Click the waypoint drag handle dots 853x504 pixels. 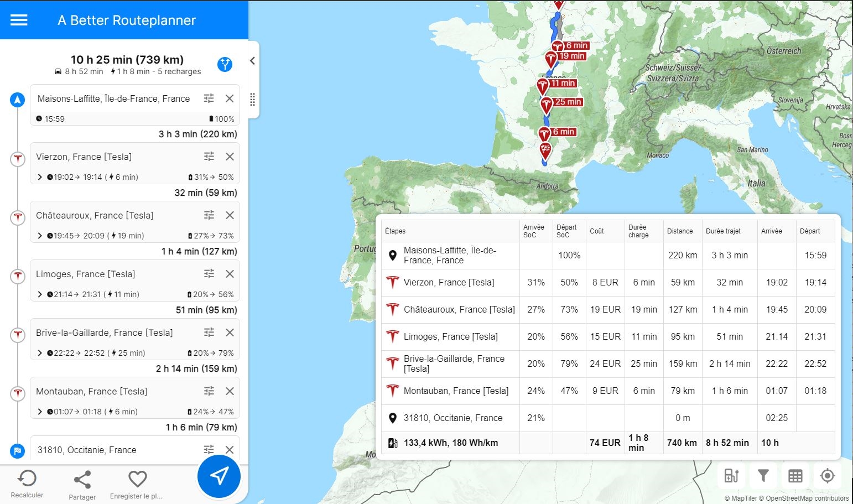[x=252, y=100]
